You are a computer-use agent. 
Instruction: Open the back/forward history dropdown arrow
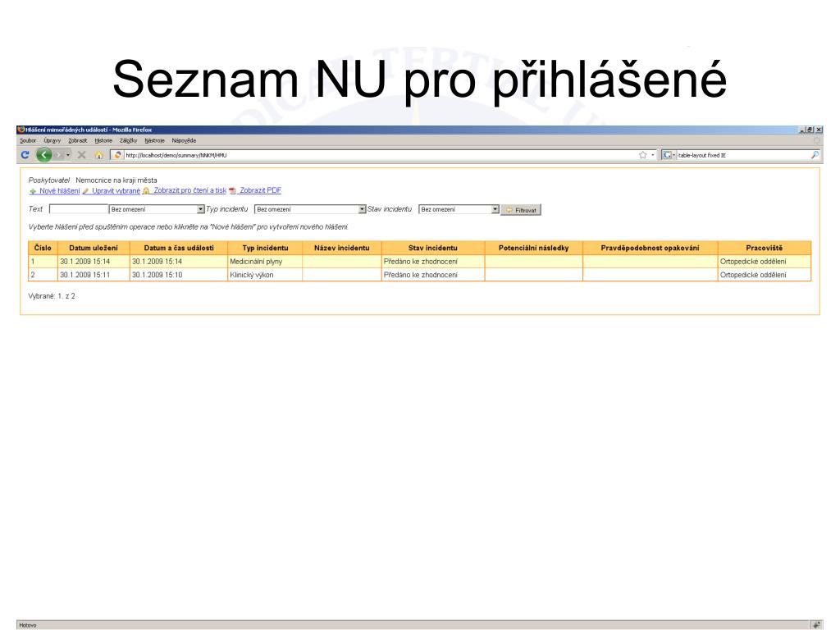coord(68,155)
